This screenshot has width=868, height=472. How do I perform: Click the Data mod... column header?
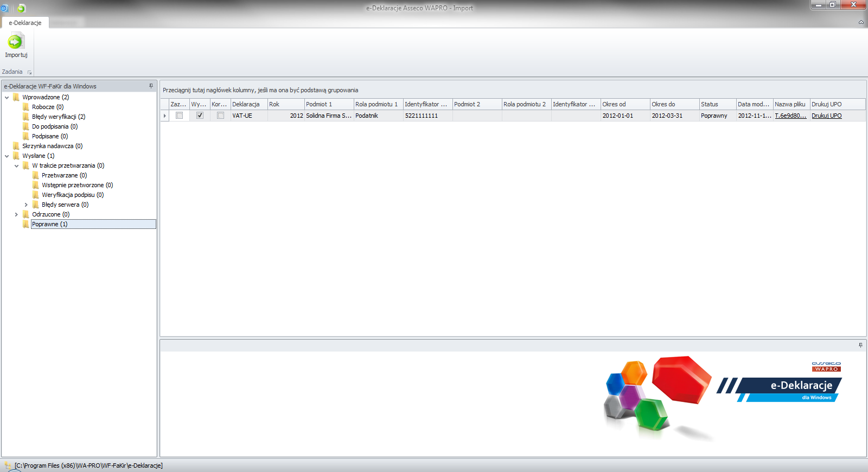point(755,104)
